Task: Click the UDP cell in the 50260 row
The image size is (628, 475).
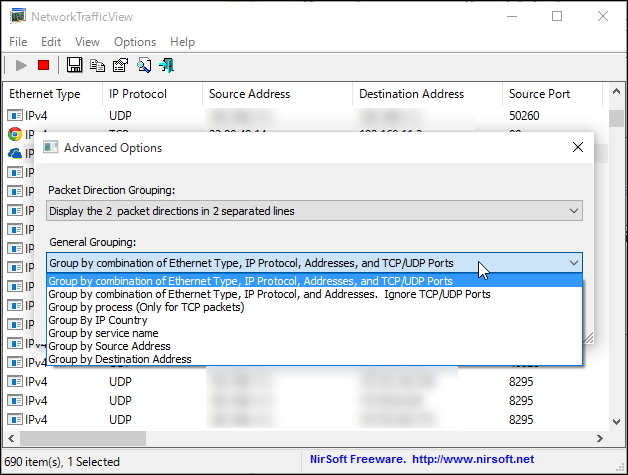Action: click(121, 116)
